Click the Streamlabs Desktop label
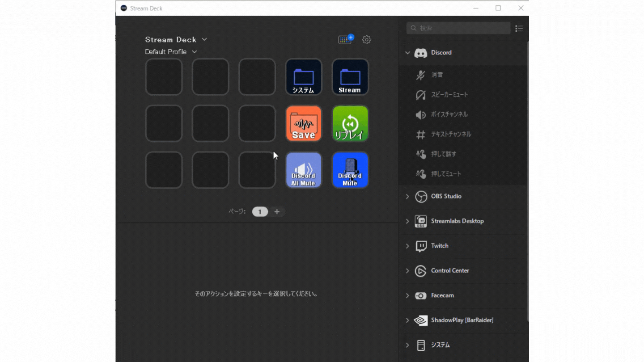644x362 pixels. tap(458, 221)
